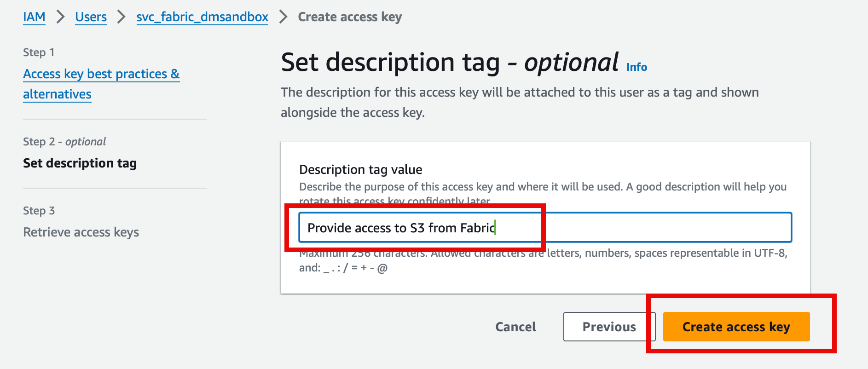Go back with the Previous button
868x369 pixels.
[x=609, y=327]
